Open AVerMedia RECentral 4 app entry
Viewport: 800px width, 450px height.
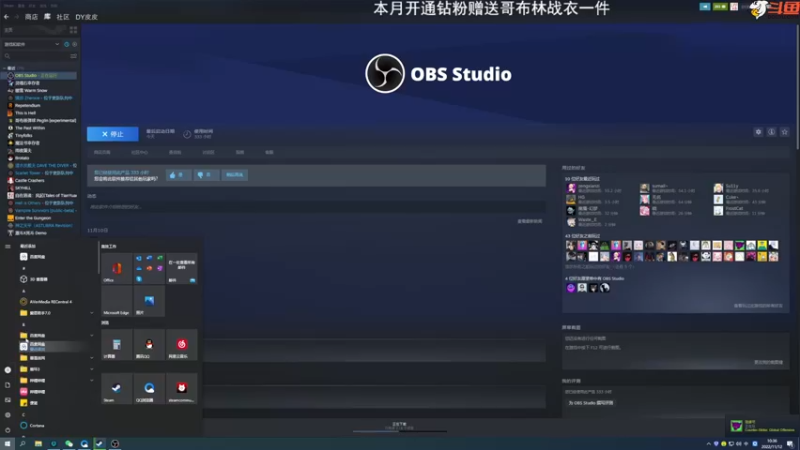[56, 302]
